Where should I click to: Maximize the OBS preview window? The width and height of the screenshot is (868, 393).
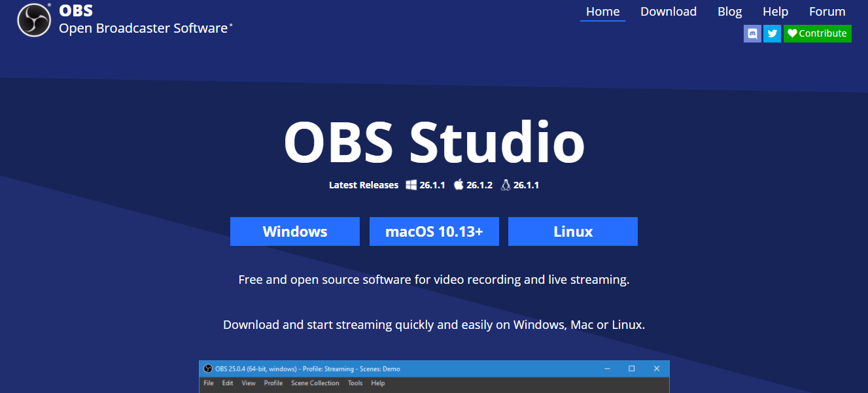click(631, 369)
